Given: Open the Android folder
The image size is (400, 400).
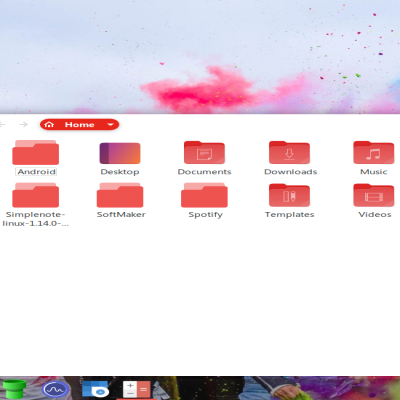Looking at the screenshot, I should click(x=36, y=153).
